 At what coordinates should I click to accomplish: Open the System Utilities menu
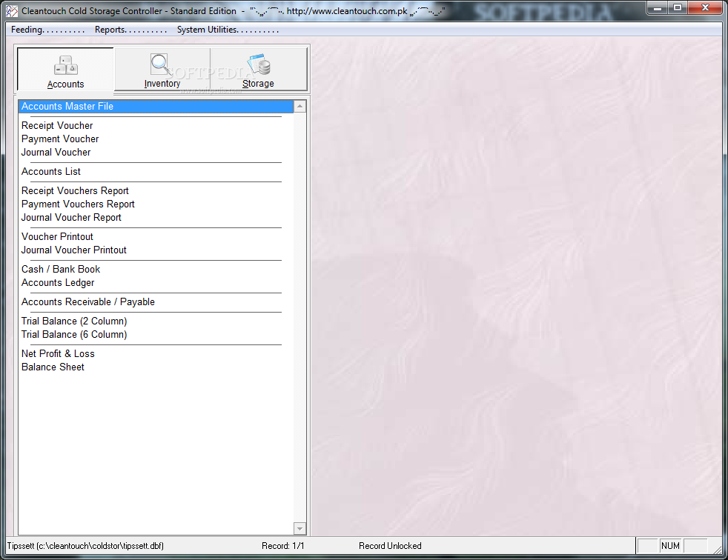click(228, 30)
